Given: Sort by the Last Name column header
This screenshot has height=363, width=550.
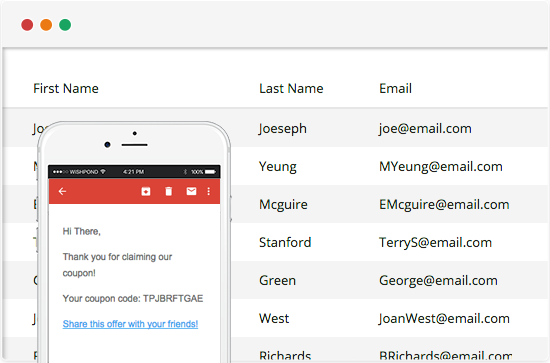Looking at the screenshot, I should [291, 88].
